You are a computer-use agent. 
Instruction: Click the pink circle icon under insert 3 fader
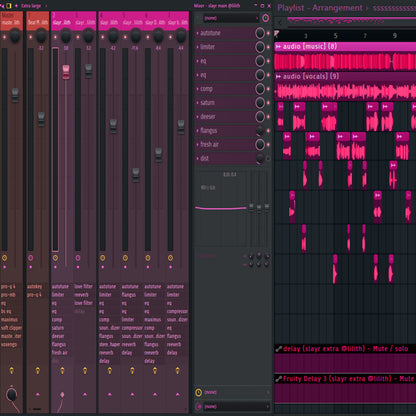point(78,258)
